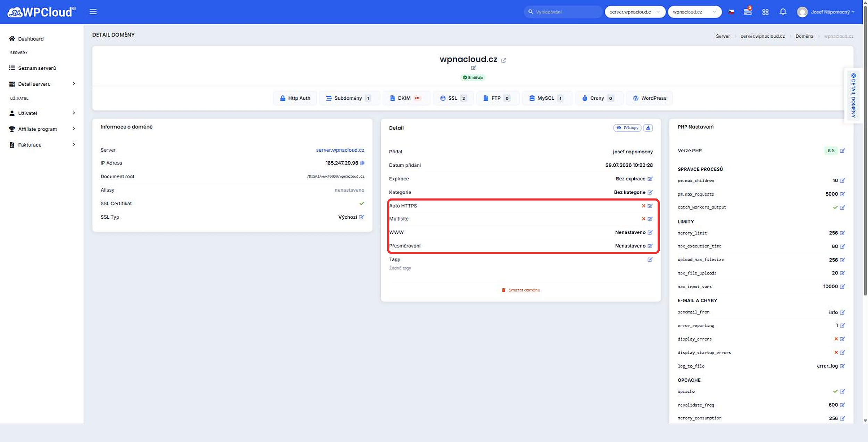Open the apps grid icon

(x=765, y=12)
